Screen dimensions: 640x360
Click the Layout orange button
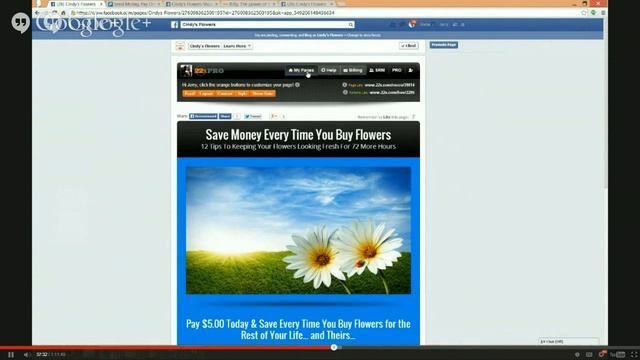206,93
